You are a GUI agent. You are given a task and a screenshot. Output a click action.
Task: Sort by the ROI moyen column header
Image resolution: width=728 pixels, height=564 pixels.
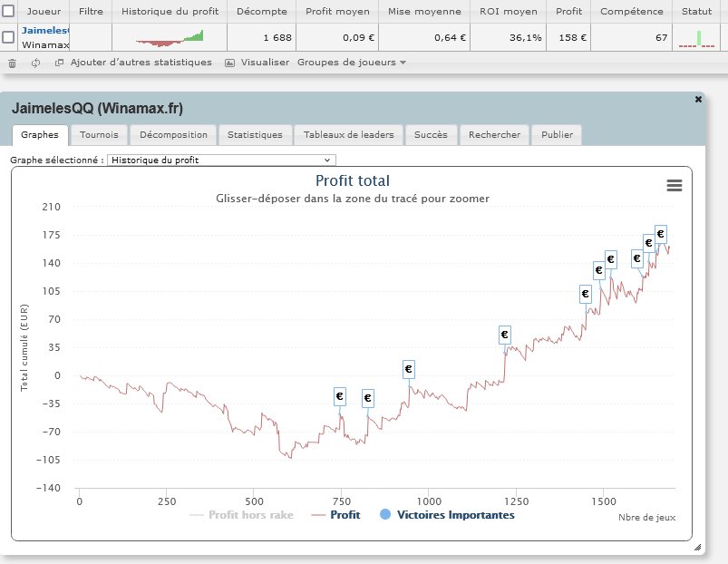[509, 11]
